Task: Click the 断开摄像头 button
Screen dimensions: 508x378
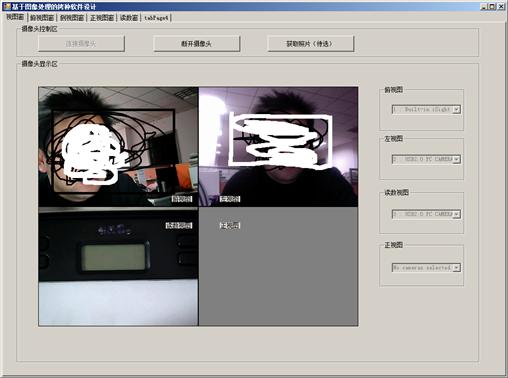Action: pos(196,44)
